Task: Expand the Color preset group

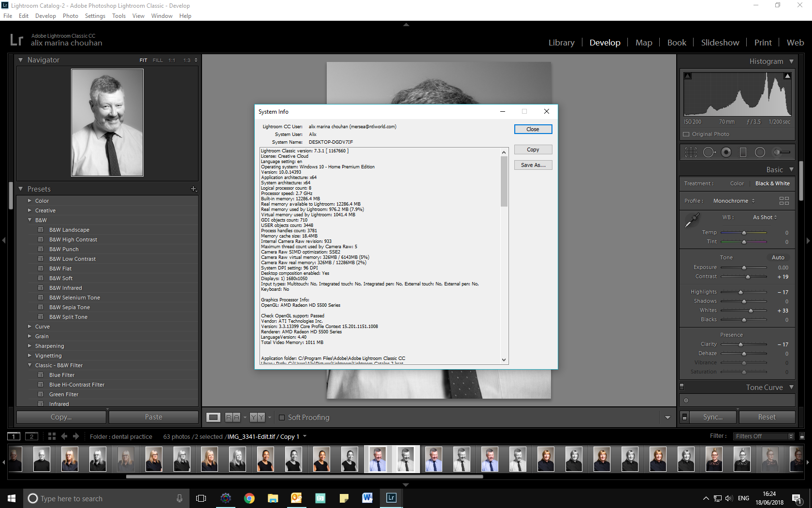Action: tap(29, 200)
